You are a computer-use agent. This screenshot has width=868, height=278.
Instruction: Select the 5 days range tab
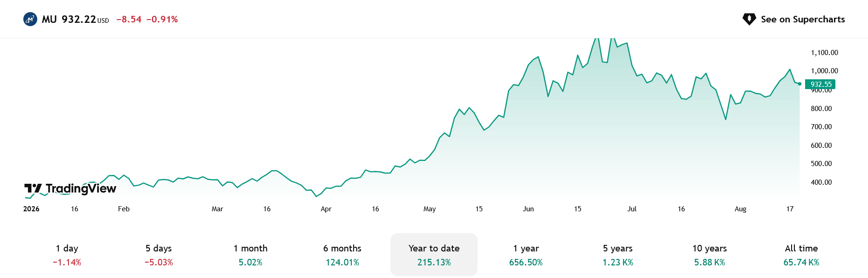[x=159, y=255]
